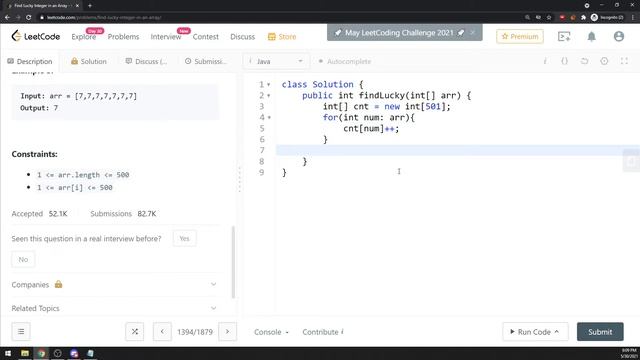Open the Java language dropdown
Image resolution: width=640 pixels, height=360 pixels.
(276, 61)
